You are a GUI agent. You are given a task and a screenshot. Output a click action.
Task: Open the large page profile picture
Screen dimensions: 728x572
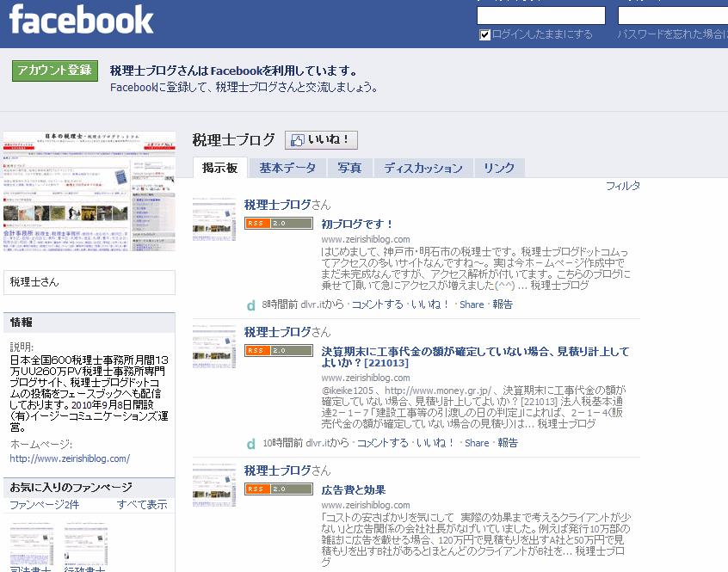[x=89, y=191]
